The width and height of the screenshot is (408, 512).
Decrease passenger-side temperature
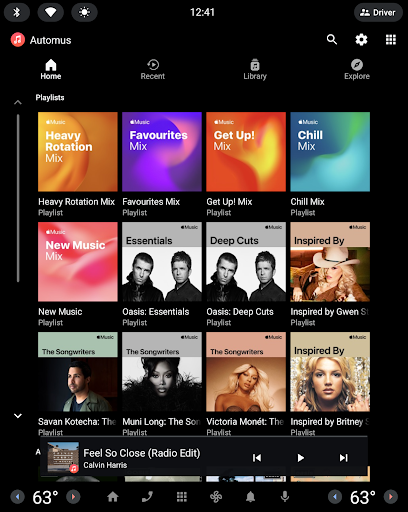[x=335, y=497]
